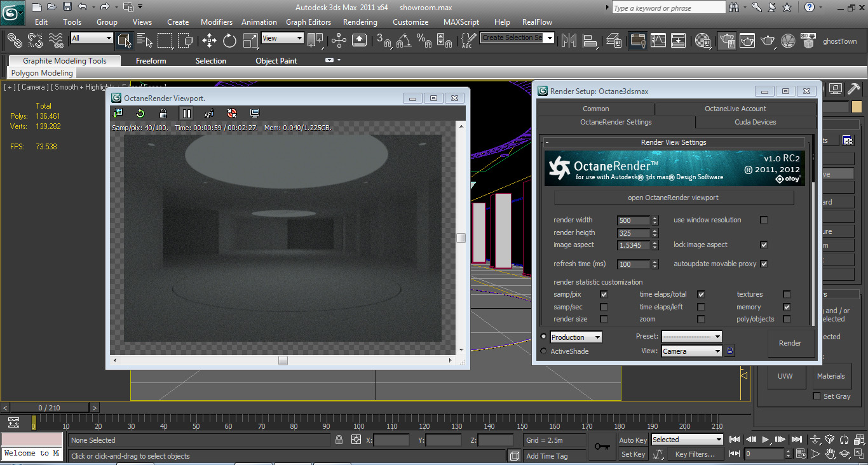Screen dimensions: 868x465
Task: Toggle the padlock icon in OctaneRender viewport
Action: coord(163,114)
